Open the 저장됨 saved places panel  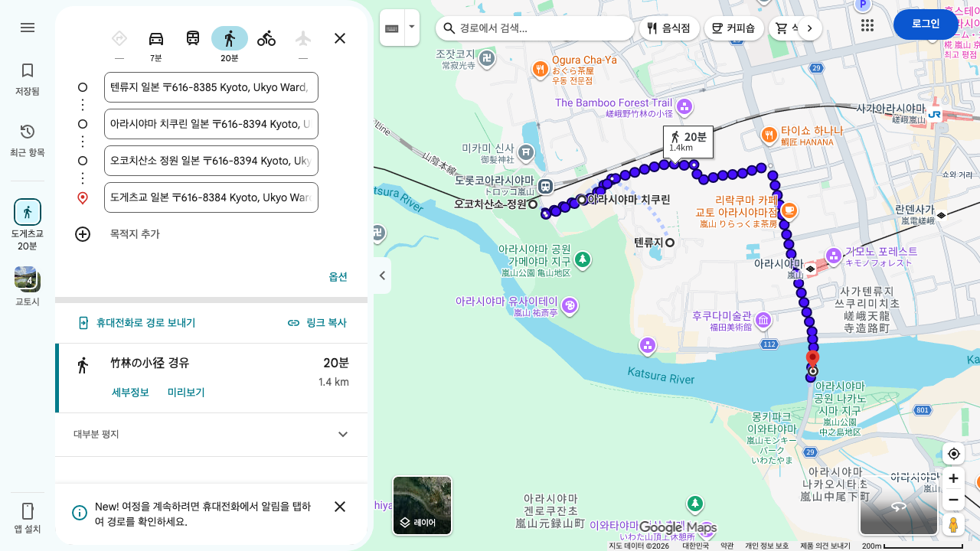(x=28, y=80)
